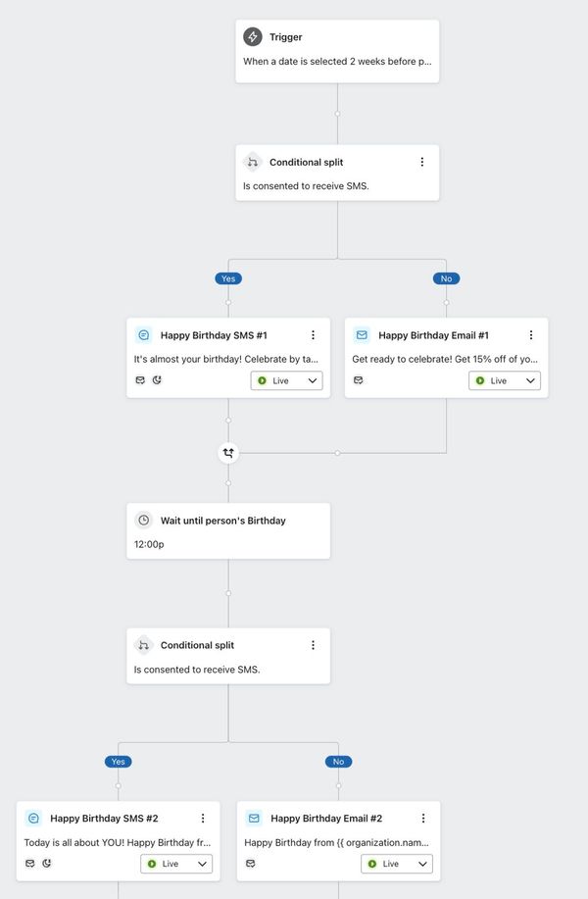Toggle Live status on Happy Birthday Email #1
This screenshot has height=899, width=588.
point(505,380)
